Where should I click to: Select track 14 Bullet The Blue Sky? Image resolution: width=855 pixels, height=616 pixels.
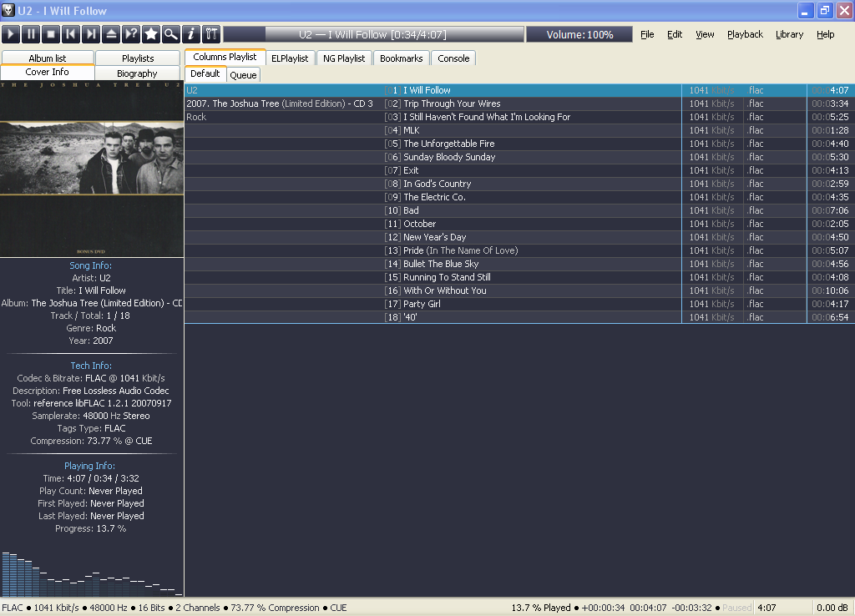coord(519,264)
